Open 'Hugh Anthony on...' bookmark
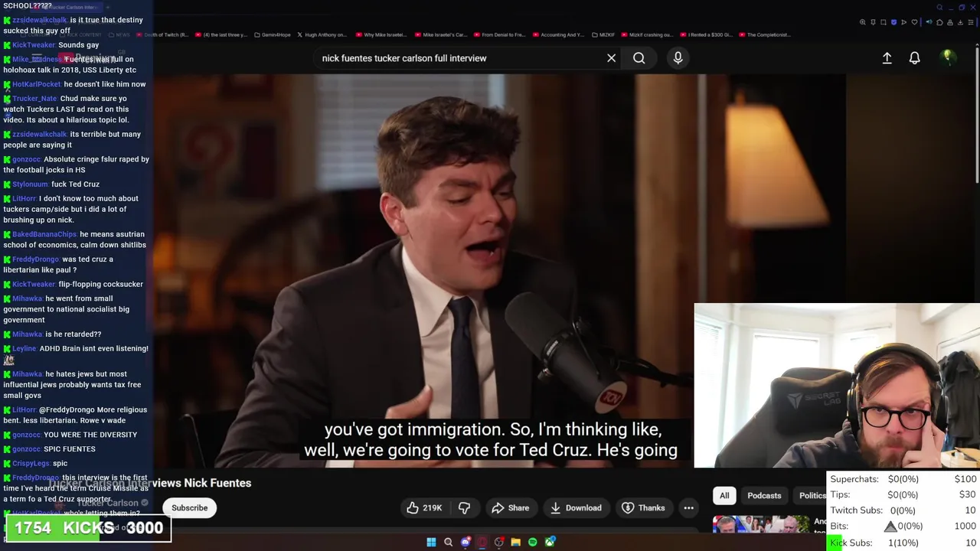The height and width of the screenshot is (551, 980). pyautogui.click(x=322, y=34)
